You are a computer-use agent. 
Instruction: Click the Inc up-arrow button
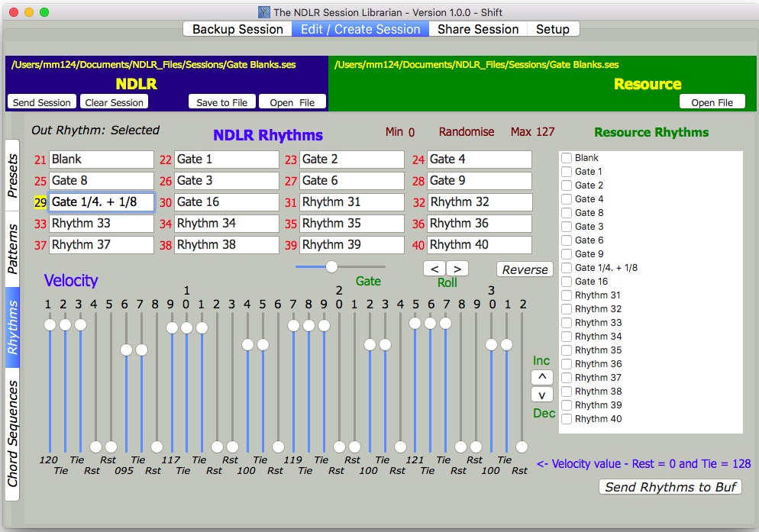click(x=542, y=377)
